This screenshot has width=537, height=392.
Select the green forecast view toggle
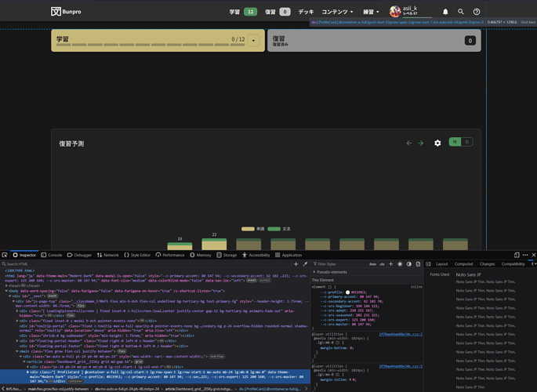455,142
